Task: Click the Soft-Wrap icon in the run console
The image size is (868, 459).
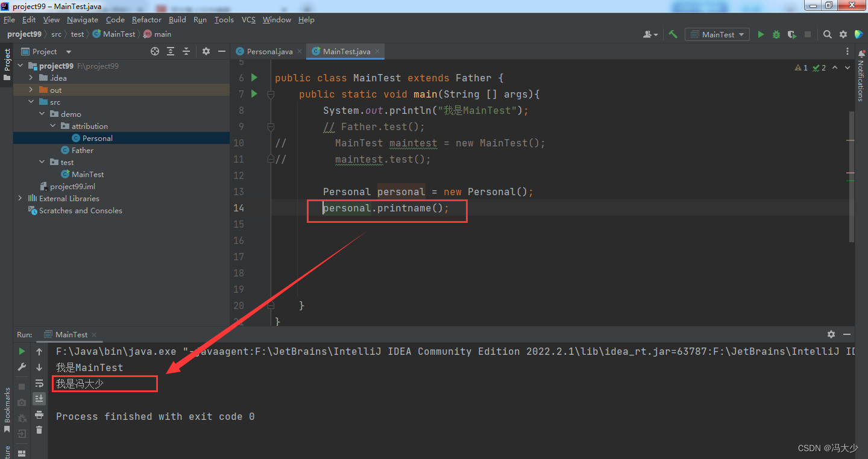Action: click(x=39, y=382)
